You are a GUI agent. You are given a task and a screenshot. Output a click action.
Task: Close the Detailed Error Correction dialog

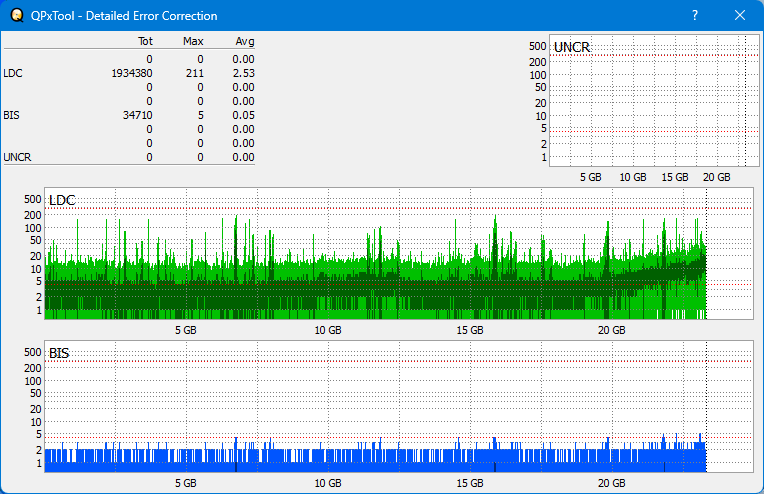pyautogui.click(x=740, y=15)
